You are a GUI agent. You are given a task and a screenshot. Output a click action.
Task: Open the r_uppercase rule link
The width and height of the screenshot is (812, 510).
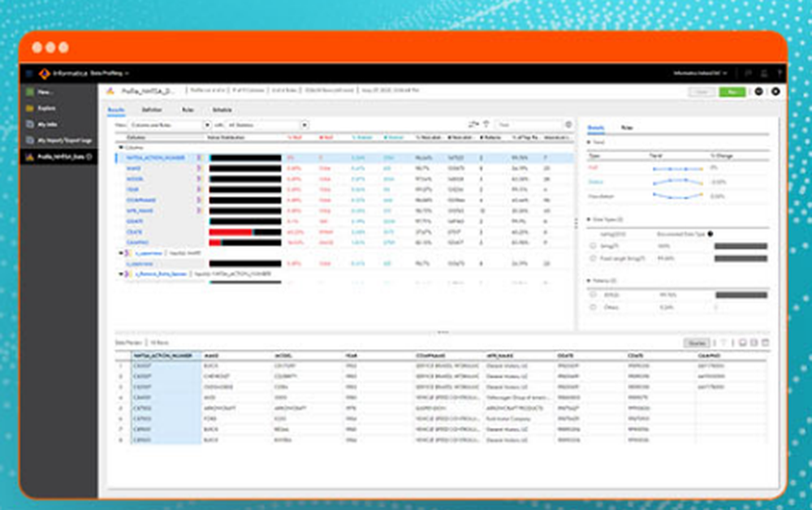[x=149, y=253]
